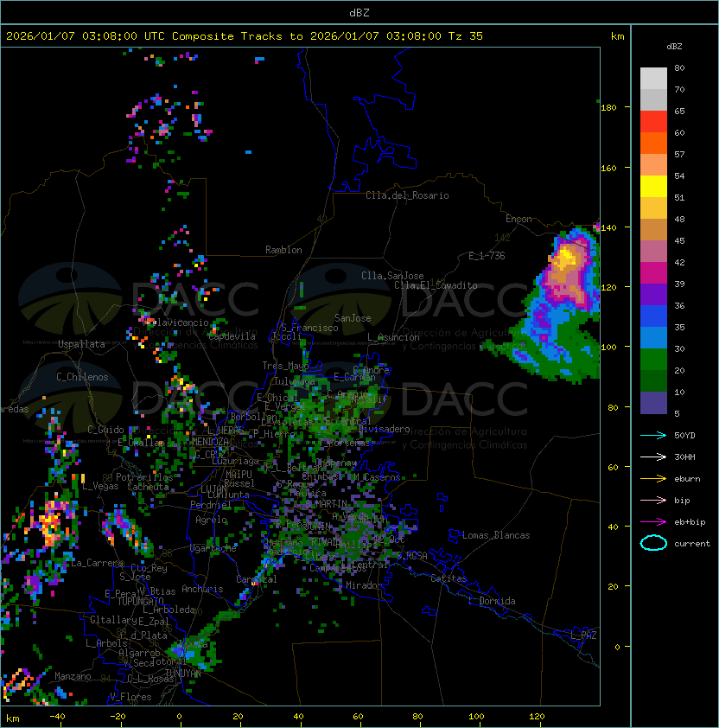Select the slate blue bottom swatch of scale
This screenshot has width=719, height=728.
click(653, 403)
